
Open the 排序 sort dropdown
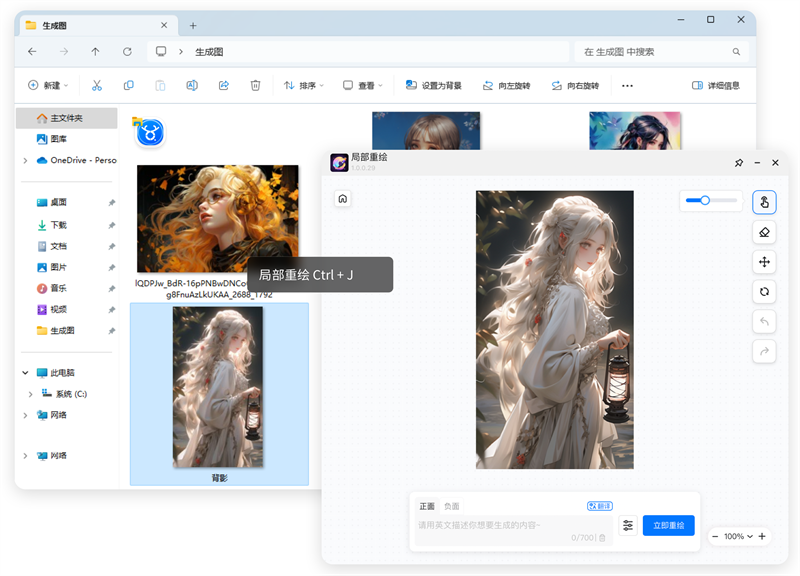pyautogui.click(x=305, y=85)
